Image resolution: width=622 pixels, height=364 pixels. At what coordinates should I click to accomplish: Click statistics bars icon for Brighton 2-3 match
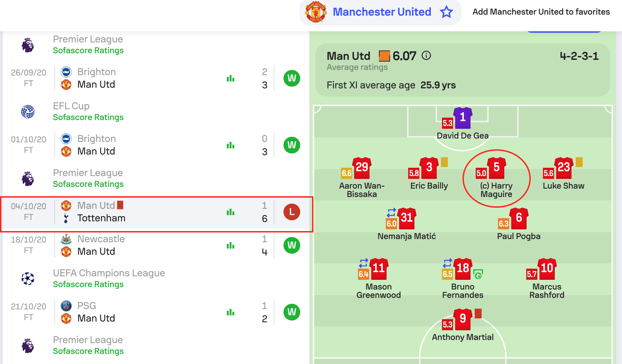(x=231, y=78)
